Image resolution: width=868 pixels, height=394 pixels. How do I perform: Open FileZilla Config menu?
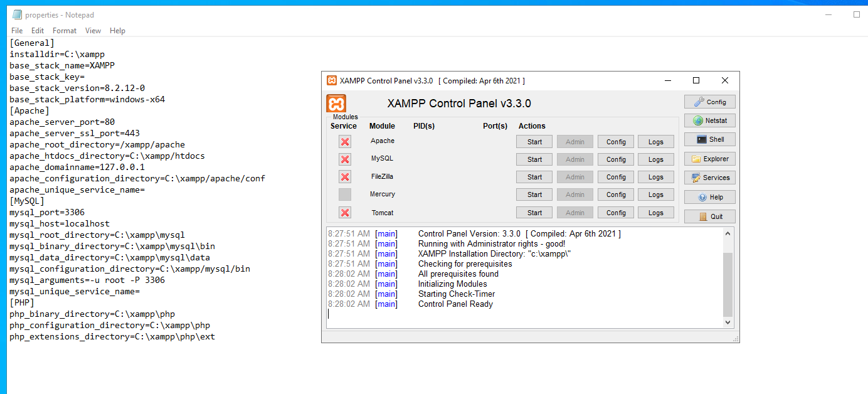(616, 177)
